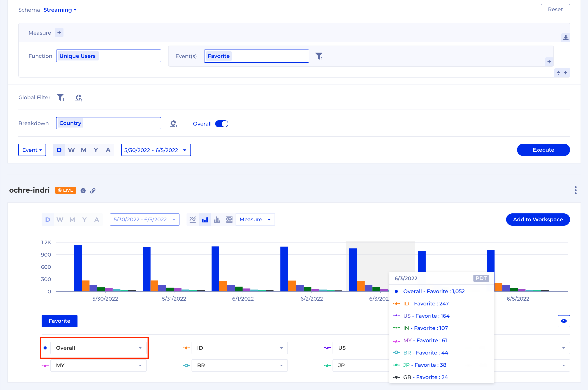Toggle the Favorite series button
Screen dimensions: 588x390
[59, 321]
